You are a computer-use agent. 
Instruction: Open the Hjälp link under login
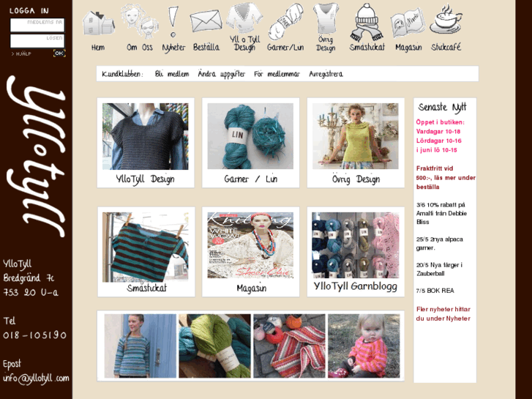click(21, 53)
